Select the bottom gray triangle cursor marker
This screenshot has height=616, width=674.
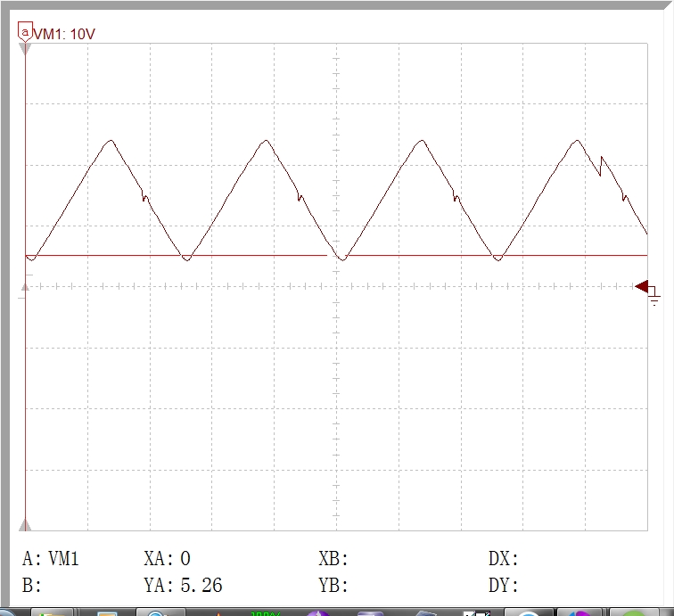coord(25,525)
